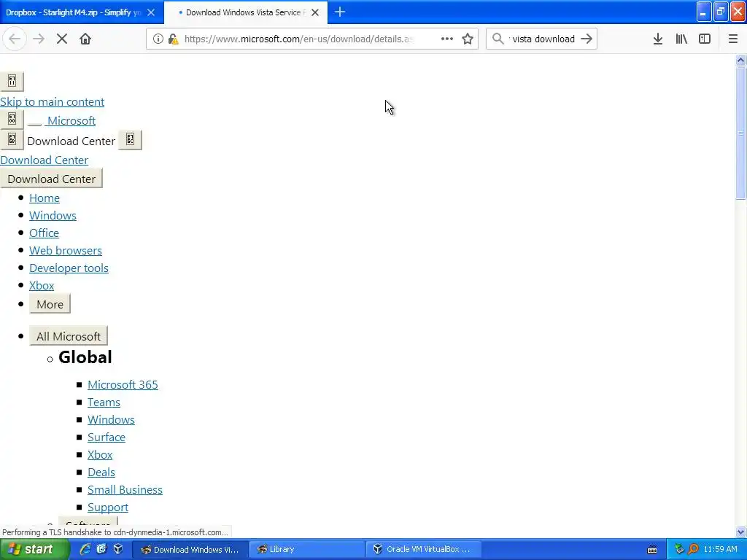Viewport: 747px width, 560px height.
Task: Open the Xbox link under Global
Action: pos(99,455)
